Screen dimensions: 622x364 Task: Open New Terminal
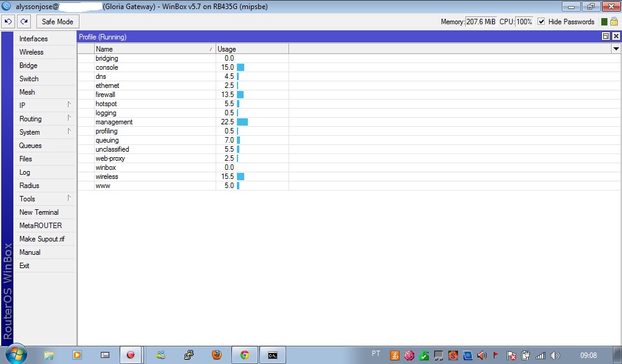[44, 212]
